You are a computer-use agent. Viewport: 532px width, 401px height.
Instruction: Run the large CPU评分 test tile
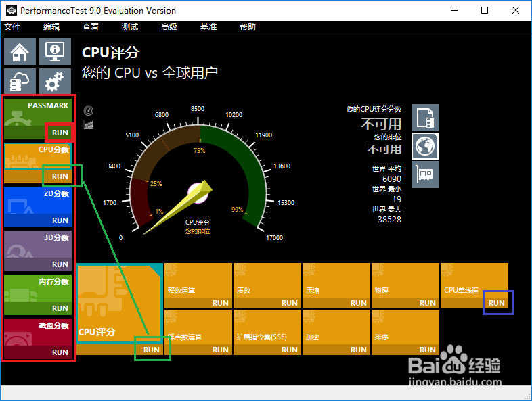(152, 350)
